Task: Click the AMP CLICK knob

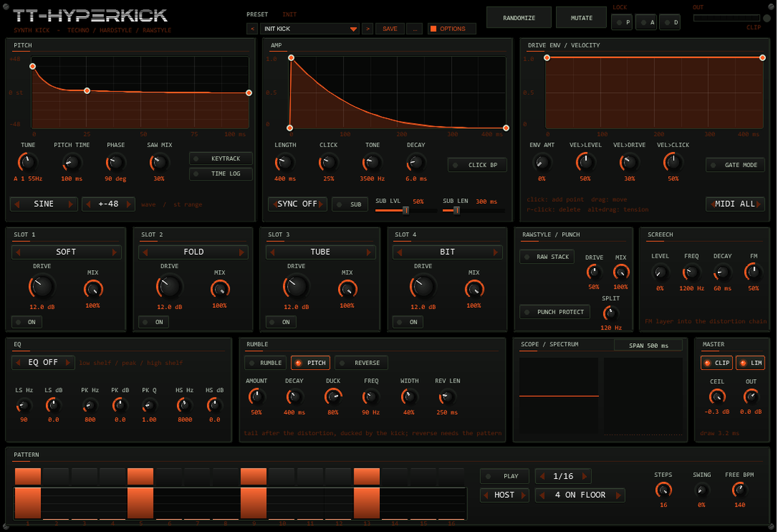Action: [x=328, y=162]
